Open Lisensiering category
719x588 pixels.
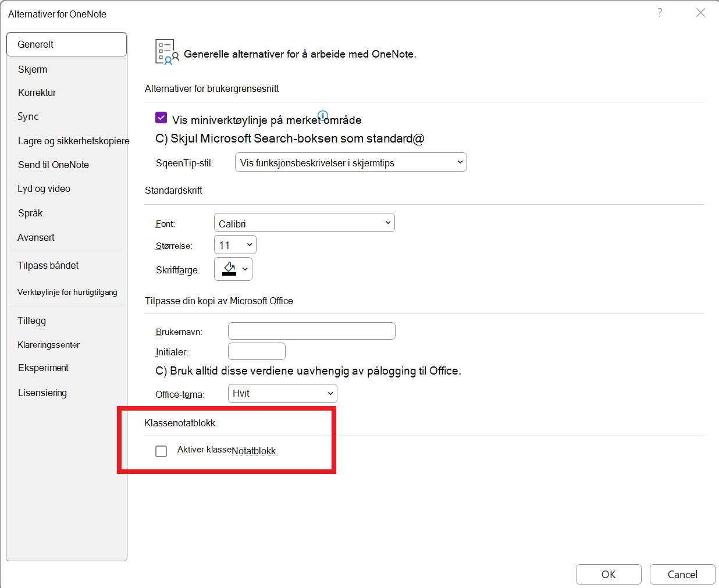(42, 393)
